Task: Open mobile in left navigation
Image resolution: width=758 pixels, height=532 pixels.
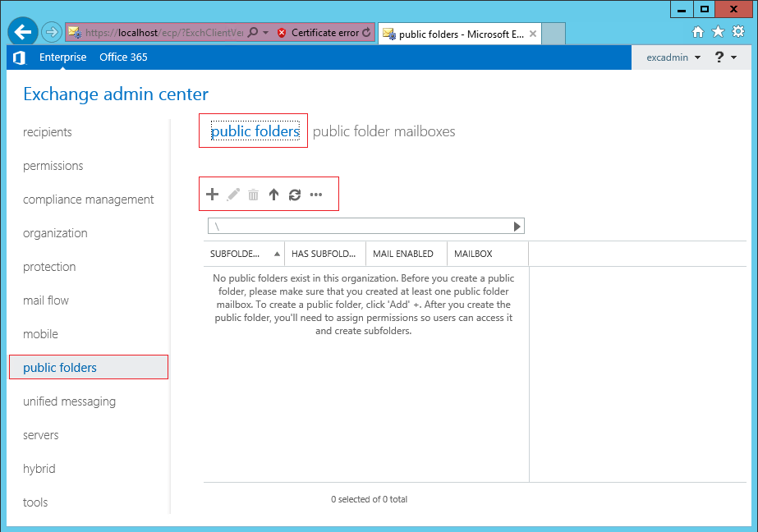Action: [x=40, y=334]
